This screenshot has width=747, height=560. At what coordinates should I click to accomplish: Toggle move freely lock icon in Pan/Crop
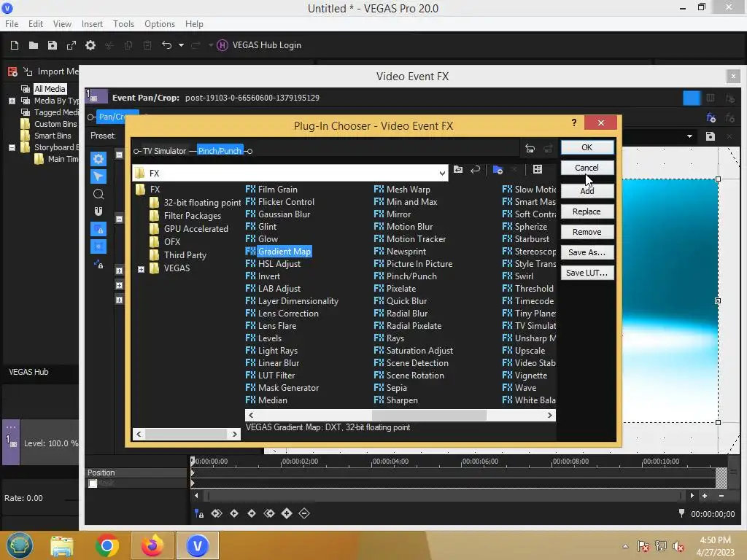click(x=98, y=264)
